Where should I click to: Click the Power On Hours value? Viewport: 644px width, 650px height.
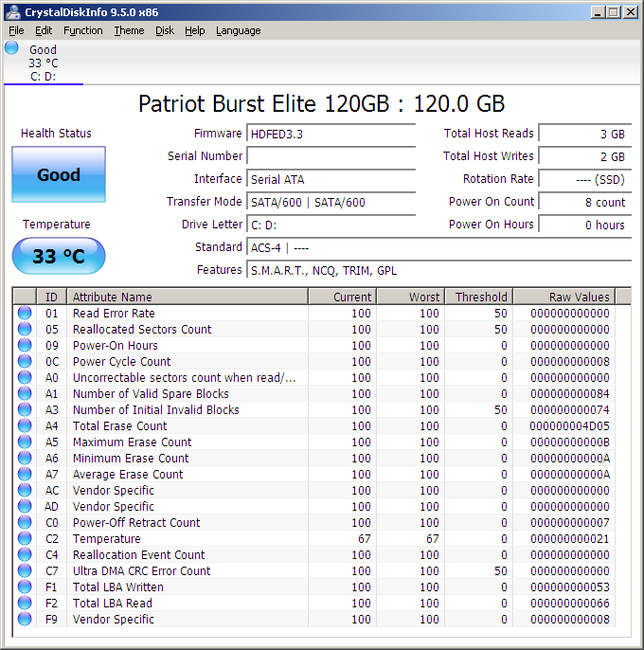(x=584, y=226)
